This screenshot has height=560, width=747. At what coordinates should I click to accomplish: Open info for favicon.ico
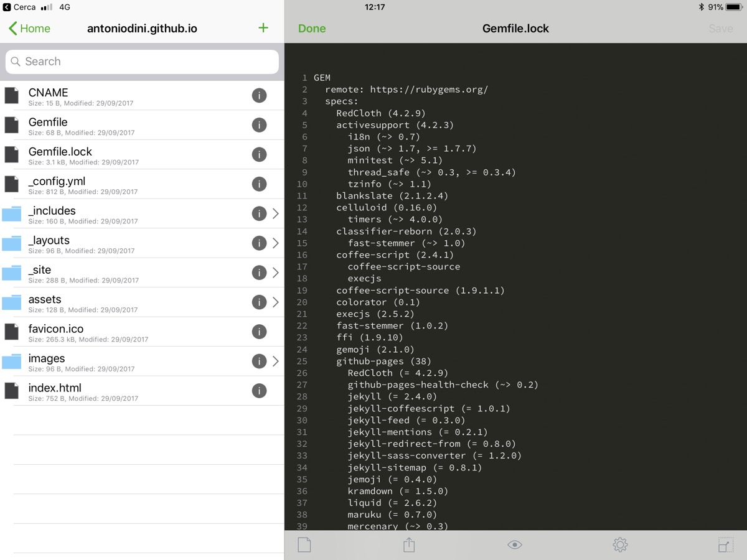(259, 332)
